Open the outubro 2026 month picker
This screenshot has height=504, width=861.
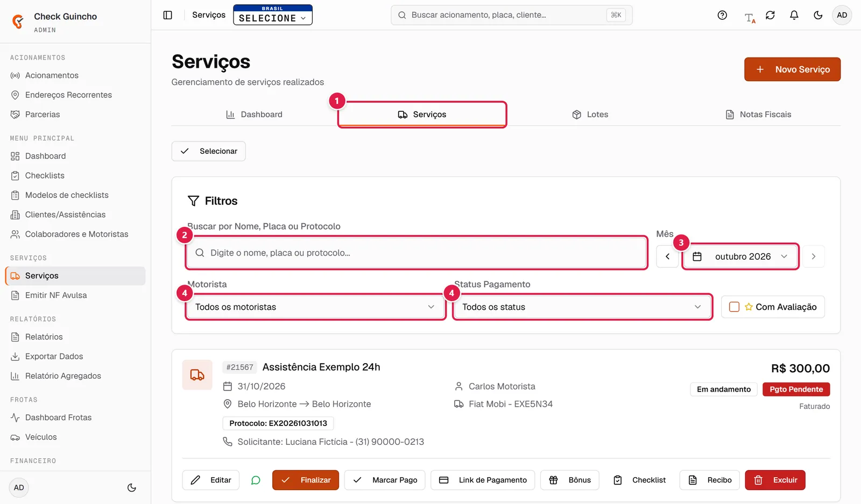point(741,257)
